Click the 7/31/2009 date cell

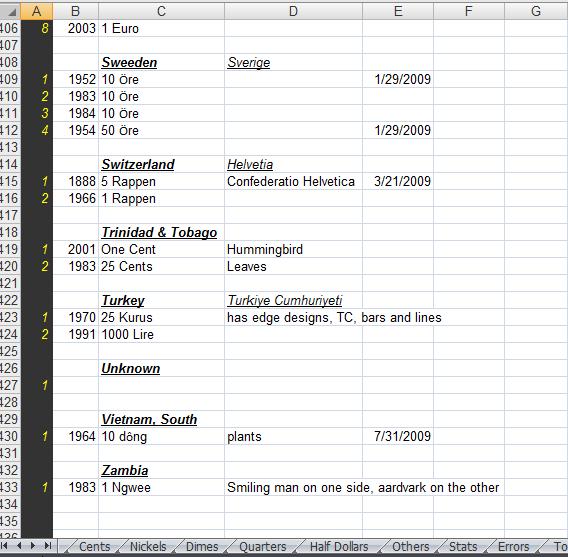[398, 436]
